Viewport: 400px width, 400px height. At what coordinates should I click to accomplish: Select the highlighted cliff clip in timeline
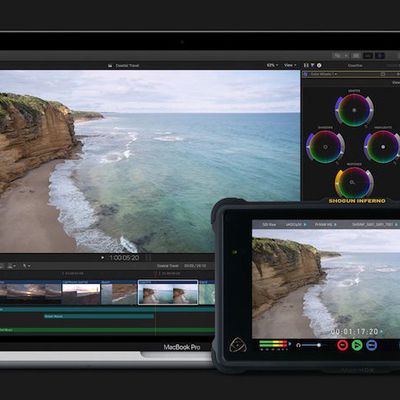(168, 292)
